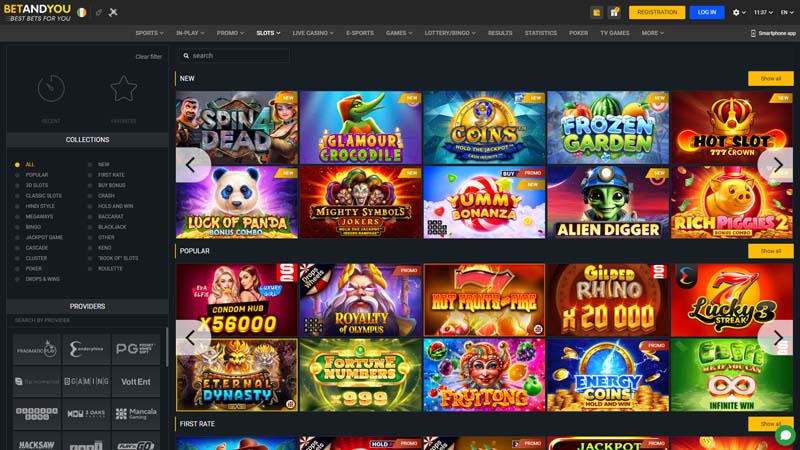Click the search magnifier icon

[x=186, y=56]
